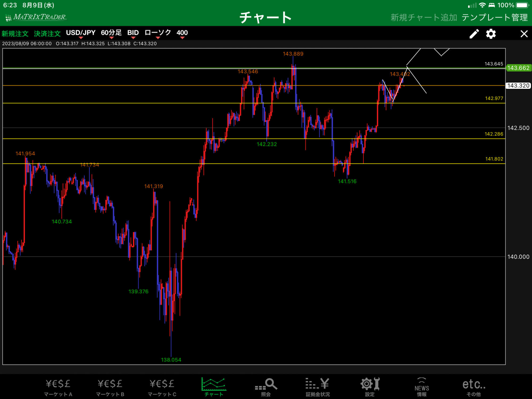This screenshot has width=532, height=399.
Task: Tap the 141.954 high price label
Action: tap(25, 153)
